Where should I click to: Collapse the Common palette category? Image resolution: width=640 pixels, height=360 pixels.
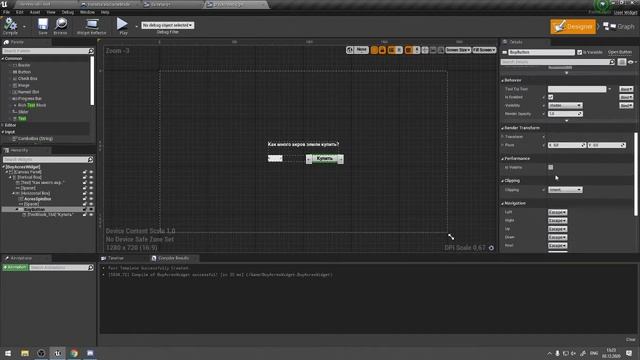(x=3, y=59)
